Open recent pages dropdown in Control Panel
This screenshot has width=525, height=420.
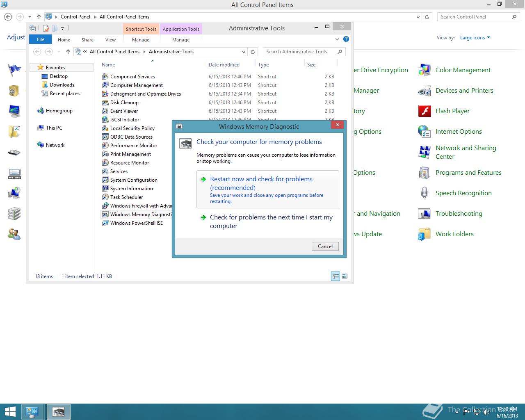(x=30, y=17)
